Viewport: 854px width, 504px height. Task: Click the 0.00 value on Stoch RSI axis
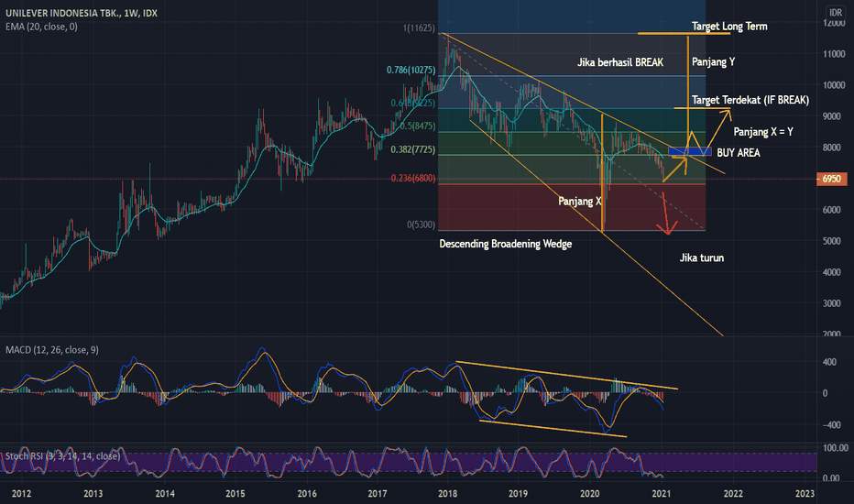(831, 478)
